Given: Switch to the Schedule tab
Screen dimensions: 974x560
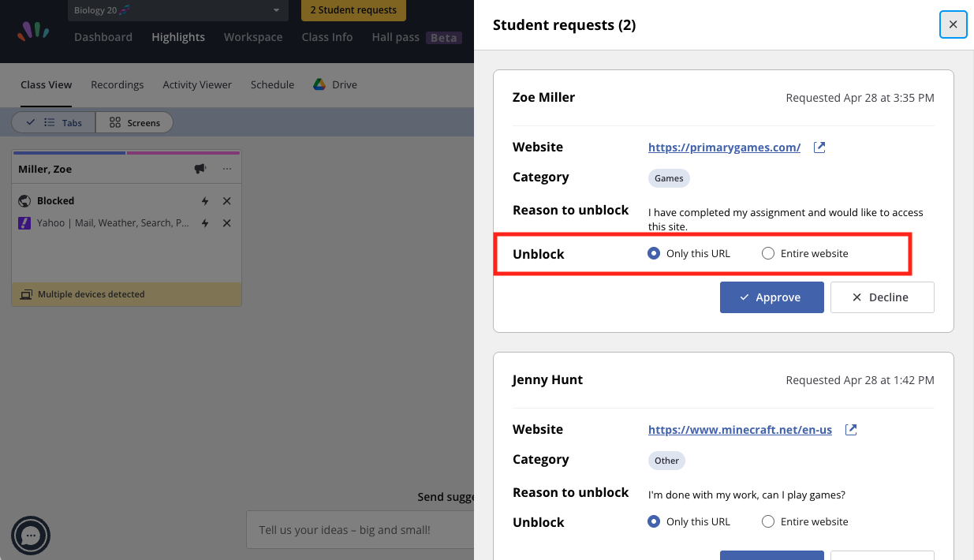Looking at the screenshot, I should [x=273, y=84].
